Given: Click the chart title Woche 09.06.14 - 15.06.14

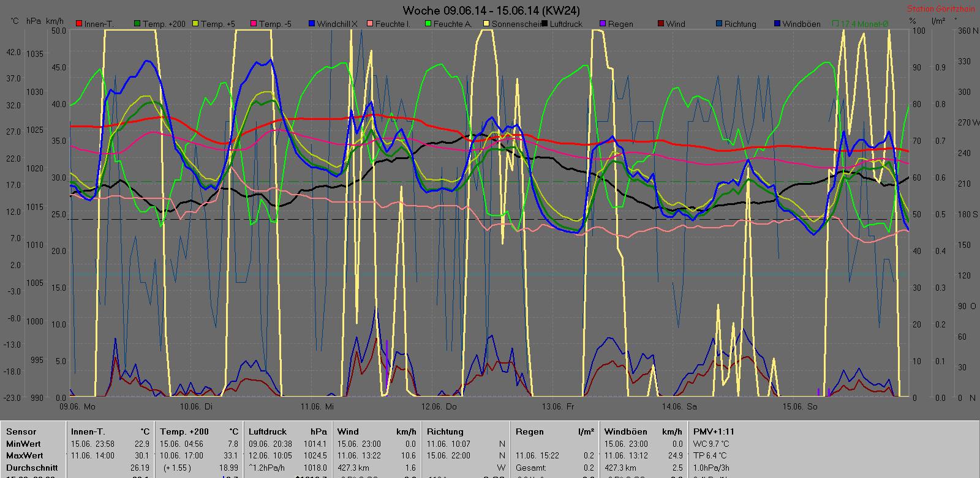Looking at the screenshot, I should click(491, 10).
